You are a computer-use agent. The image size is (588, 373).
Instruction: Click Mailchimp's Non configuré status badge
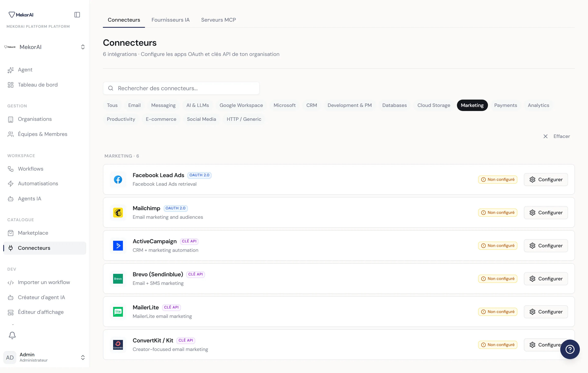(x=498, y=213)
